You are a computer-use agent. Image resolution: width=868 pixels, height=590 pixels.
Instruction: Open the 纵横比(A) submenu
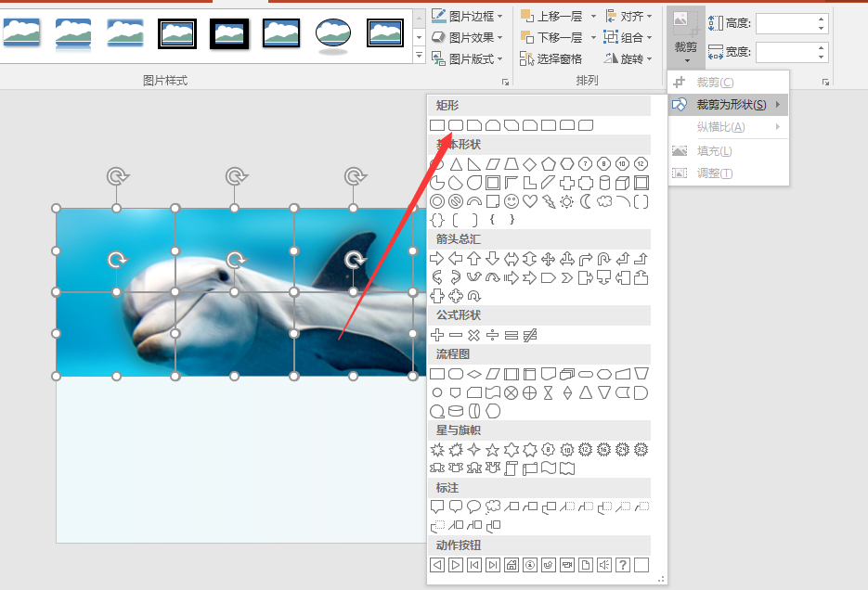point(729,127)
